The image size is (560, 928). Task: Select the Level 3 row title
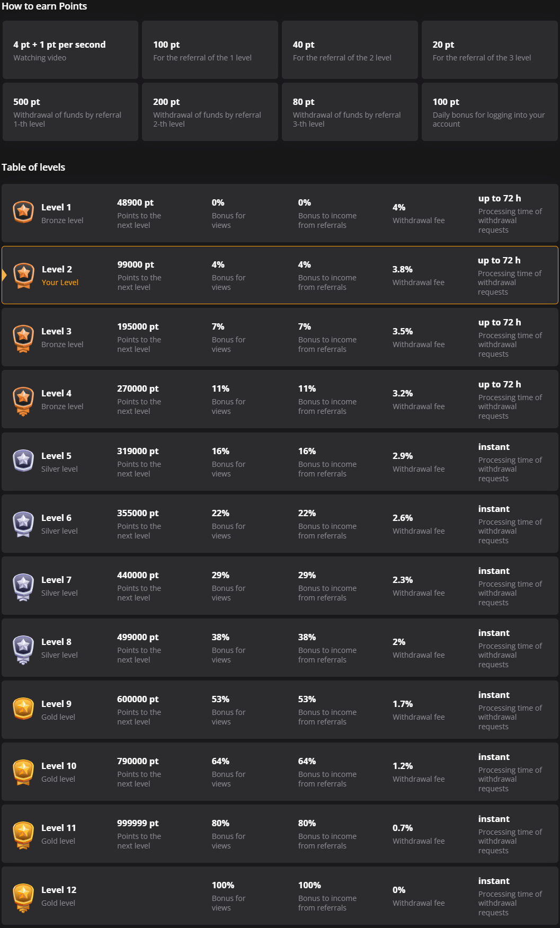tap(56, 331)
